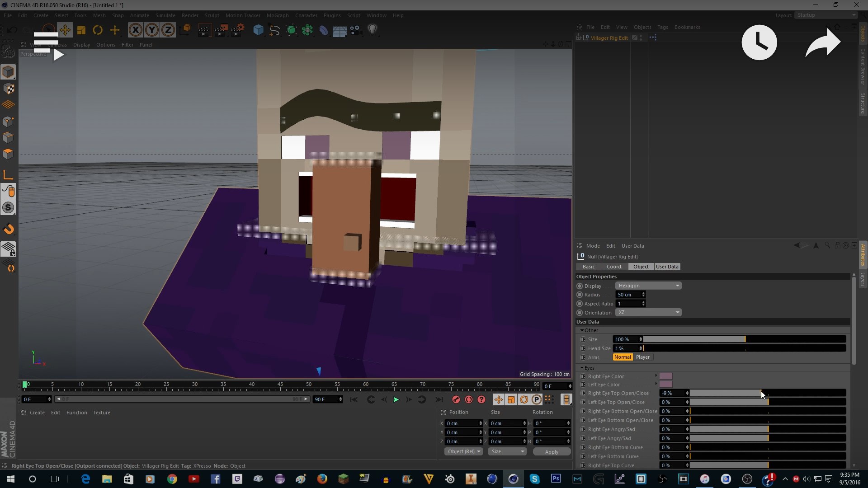The image size is (868, 488).
Task: Click the Left Eye Color swatch
Action: pos(666,384)
